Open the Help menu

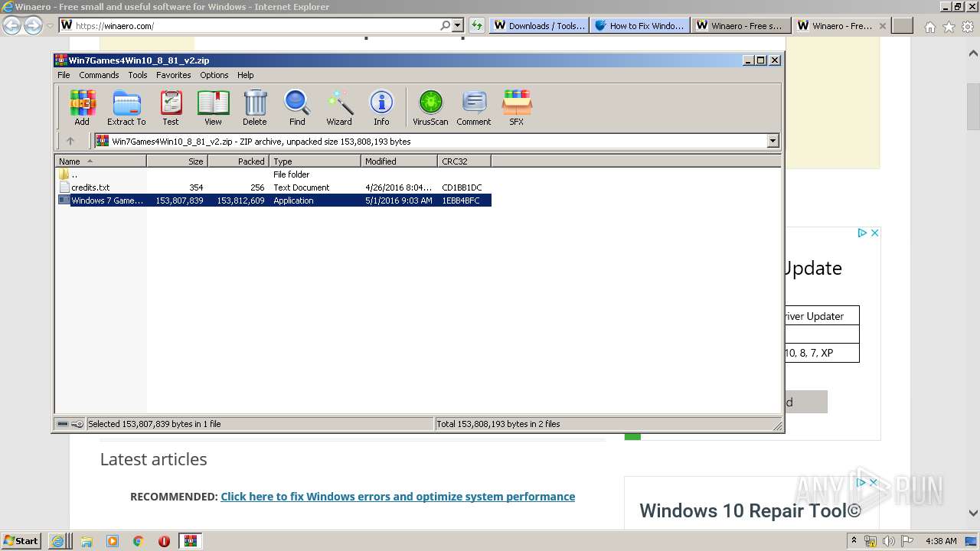(x=246, y=75)
